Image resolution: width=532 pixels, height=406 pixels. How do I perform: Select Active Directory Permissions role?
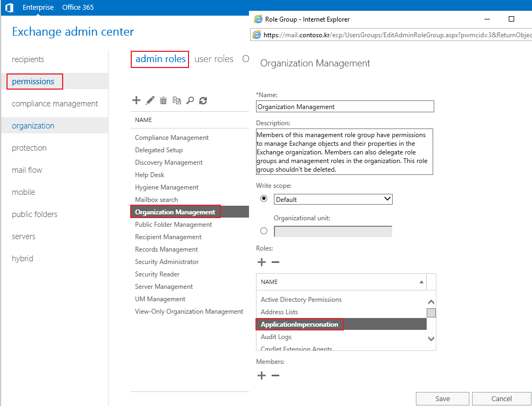301,300
